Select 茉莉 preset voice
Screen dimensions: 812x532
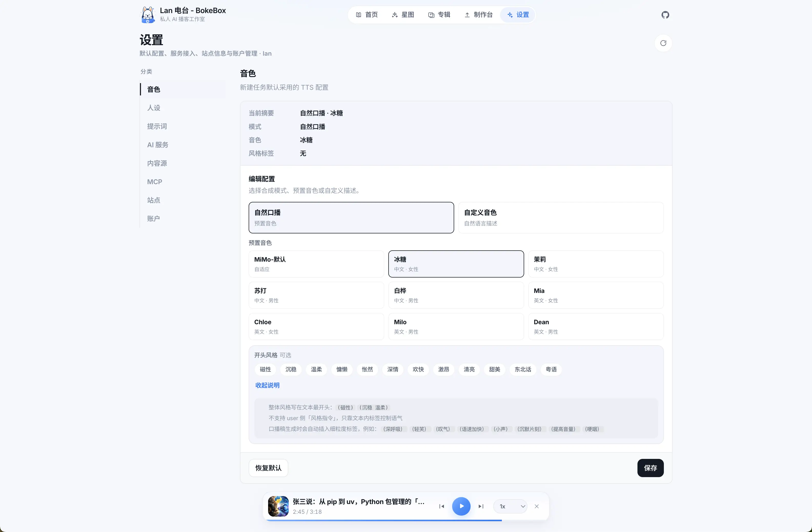point(596,264)
